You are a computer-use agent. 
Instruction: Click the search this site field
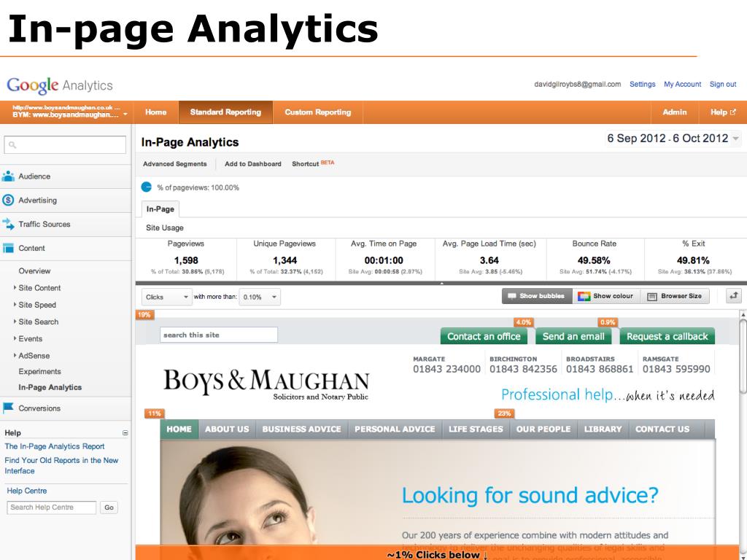[x=219, y=335]
